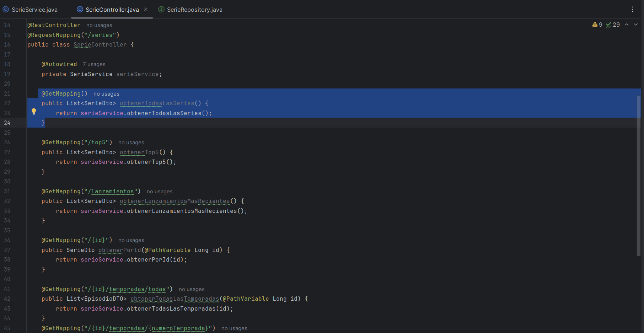Click the obtenerPorId method declaration
Viewport: 644px width, 333px height.
coord(120,250)
